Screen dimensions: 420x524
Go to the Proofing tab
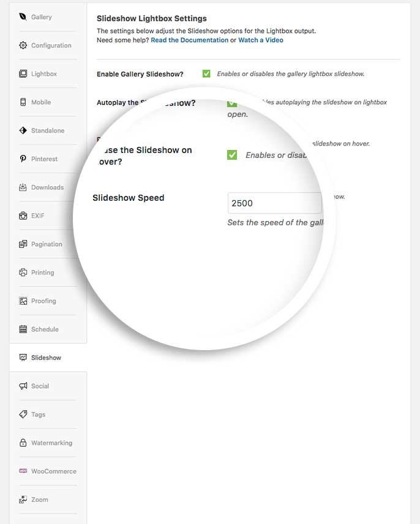[x=43, y=301]
